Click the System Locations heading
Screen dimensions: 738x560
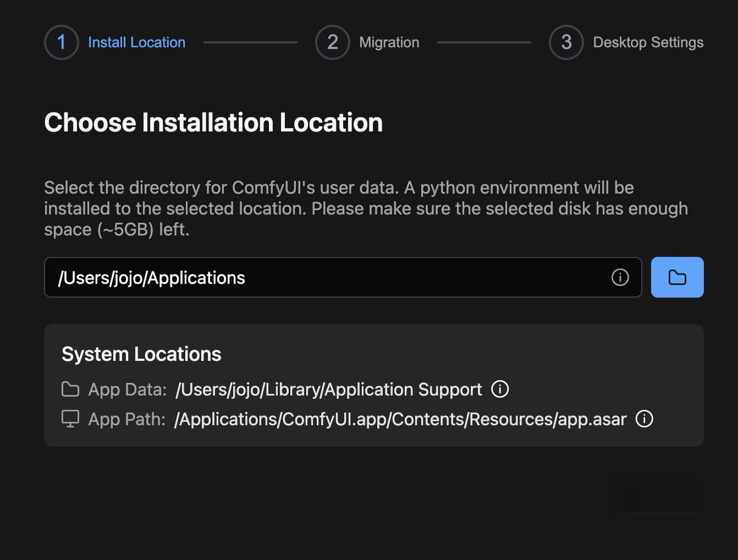click(141, 354)
